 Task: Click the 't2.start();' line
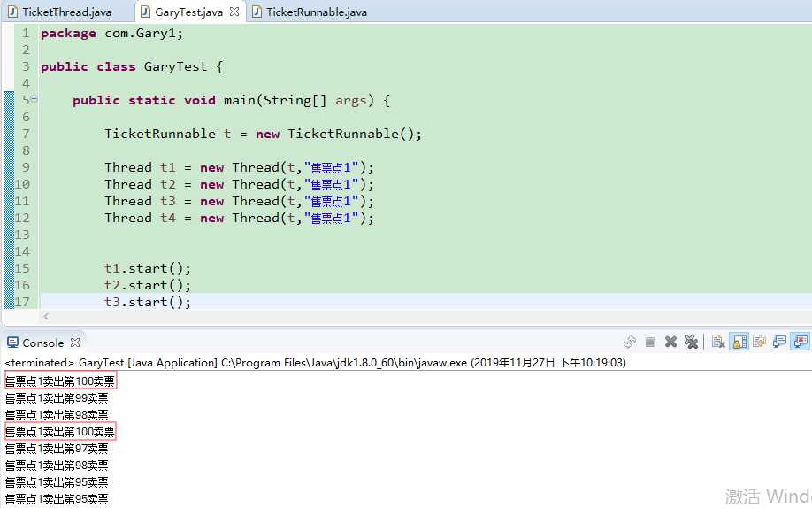click(148, 285)
